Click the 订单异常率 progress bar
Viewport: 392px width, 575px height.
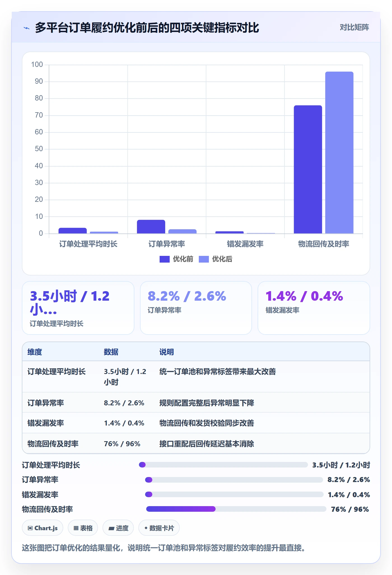tap(234, 480)
